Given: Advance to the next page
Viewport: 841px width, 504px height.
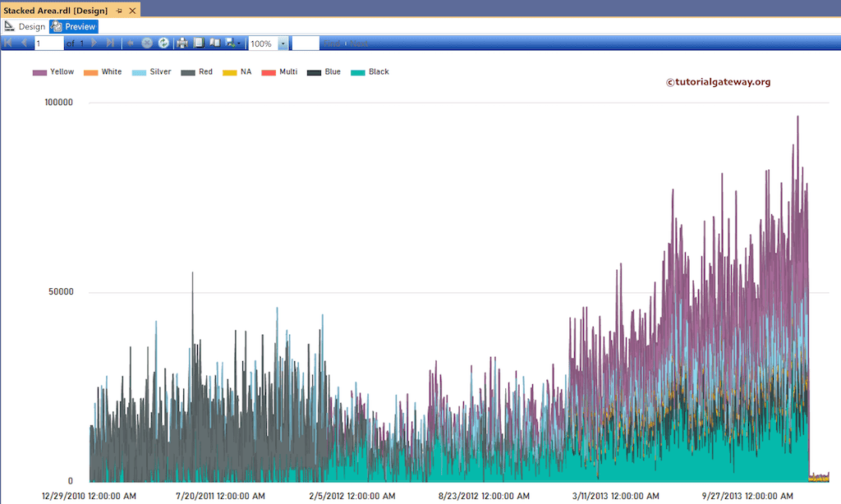Looking at the screenshot, I should tap(95, 42).
